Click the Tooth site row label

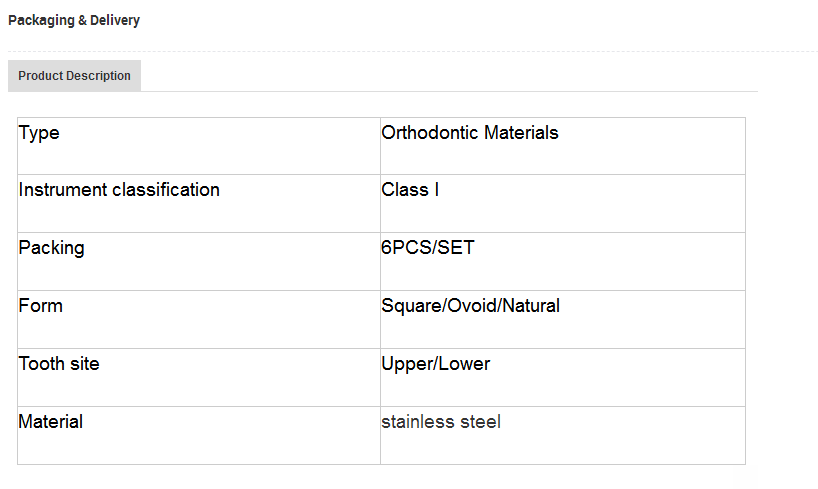pyautogui.click(x=59, y=364)
